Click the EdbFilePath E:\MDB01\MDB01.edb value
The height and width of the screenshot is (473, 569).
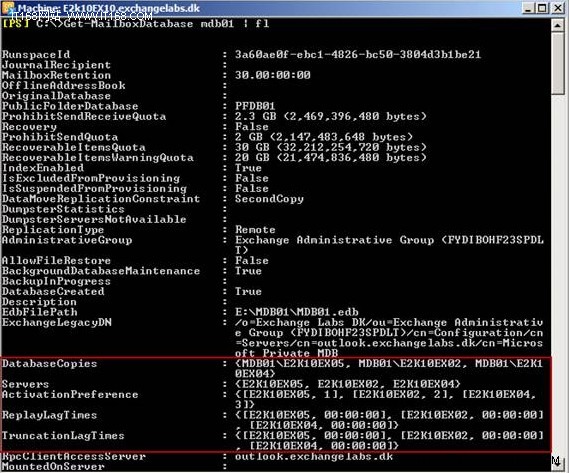click(296, 312)
